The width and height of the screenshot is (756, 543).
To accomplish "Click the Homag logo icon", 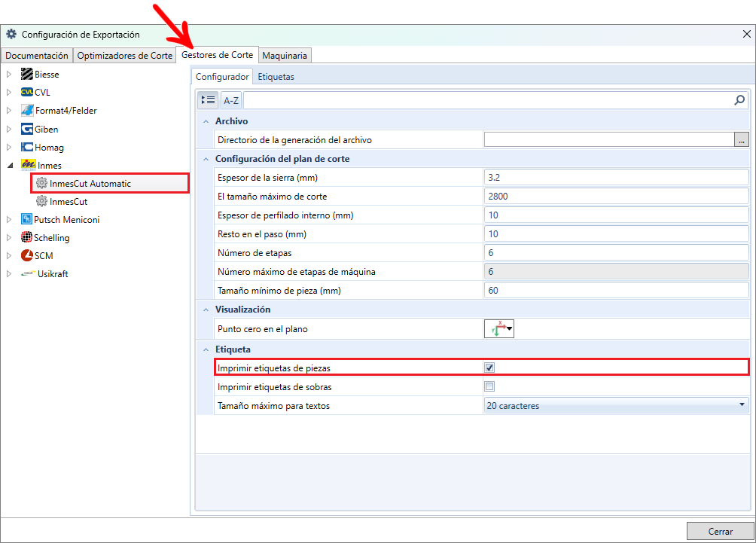I will pos(27,147).
